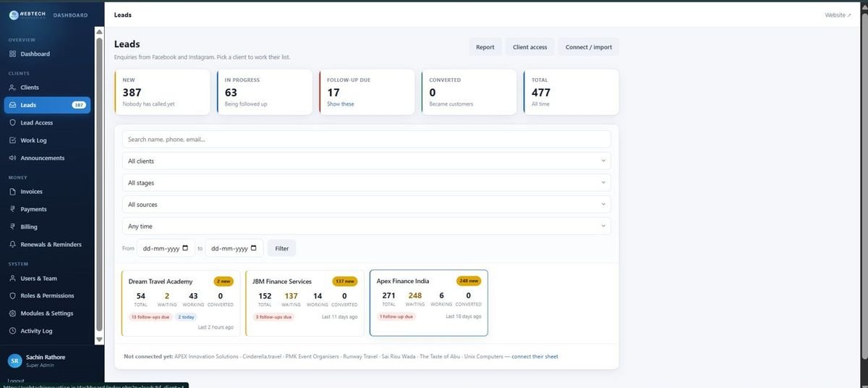Click Sachin Rathore user name

[x=47, y=357]
